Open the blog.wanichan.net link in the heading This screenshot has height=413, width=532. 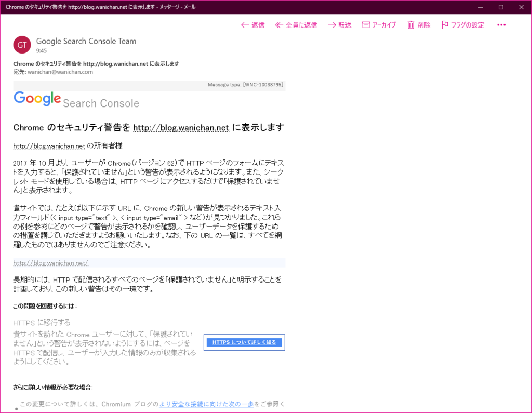(x=181, y=128)
